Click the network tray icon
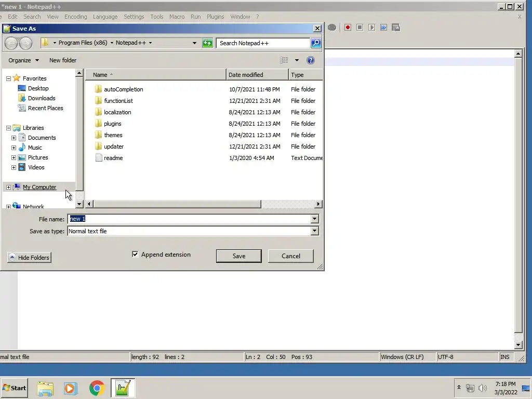This screenshot has height=399, width=532. tap(470, 388)
